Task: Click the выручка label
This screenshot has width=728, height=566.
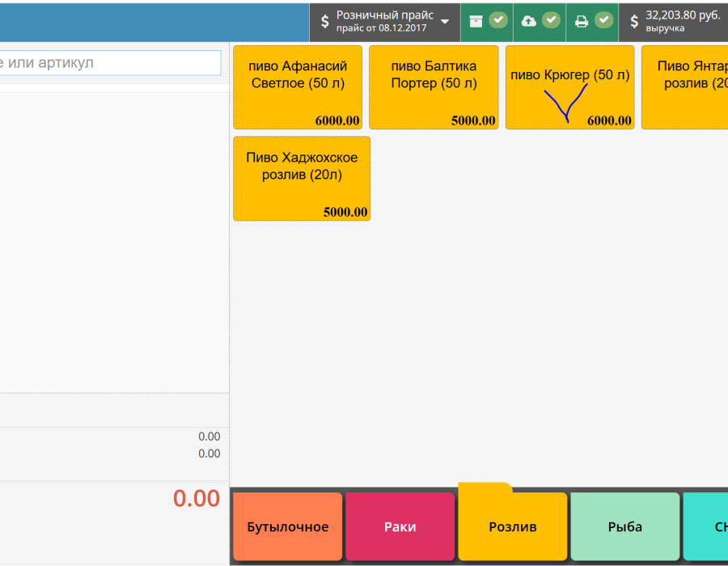Action: [665, 29]
